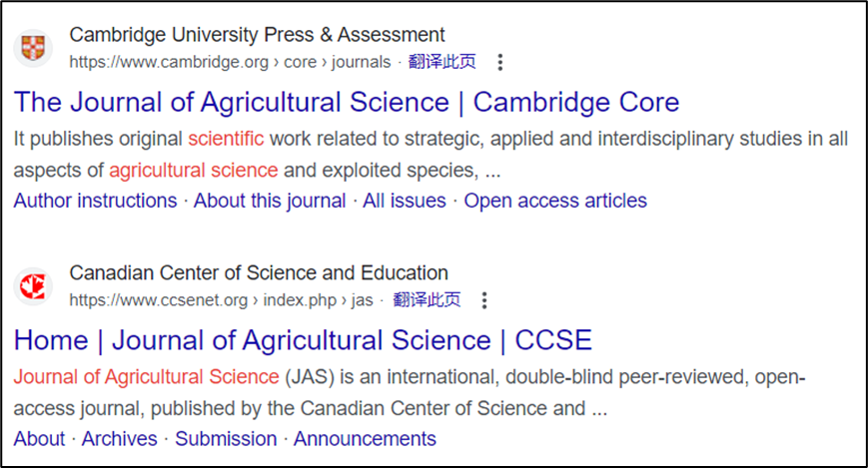
Task: Click the cambridge.org breadcrumb URL
Action: 230,62
